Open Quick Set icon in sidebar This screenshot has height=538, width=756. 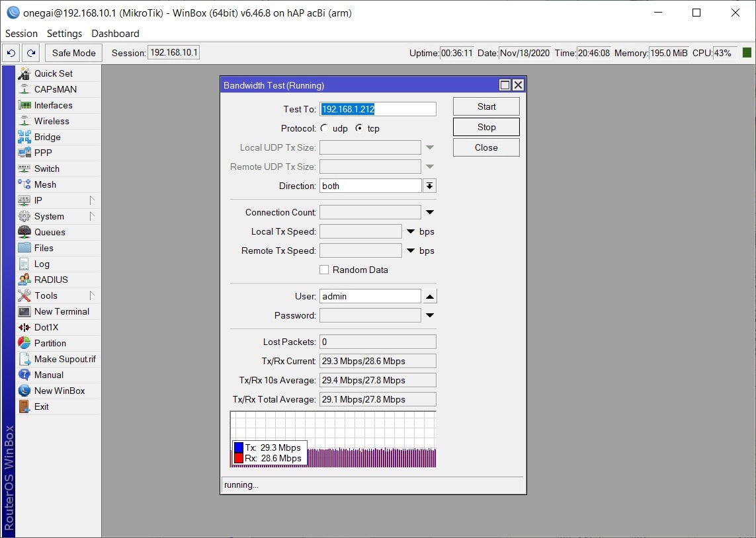(24, 73)
